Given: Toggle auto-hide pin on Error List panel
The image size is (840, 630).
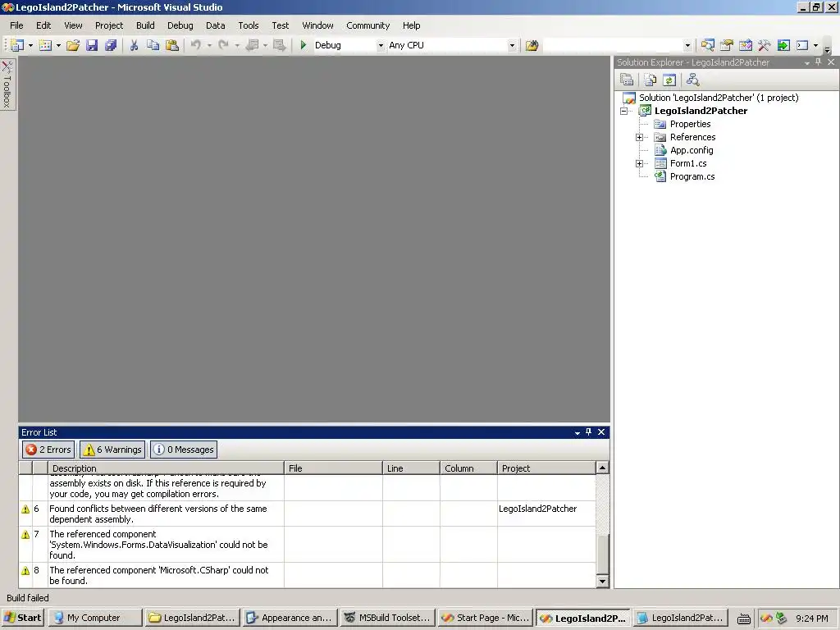Looking at the screenshot, I should coord(588,431).
